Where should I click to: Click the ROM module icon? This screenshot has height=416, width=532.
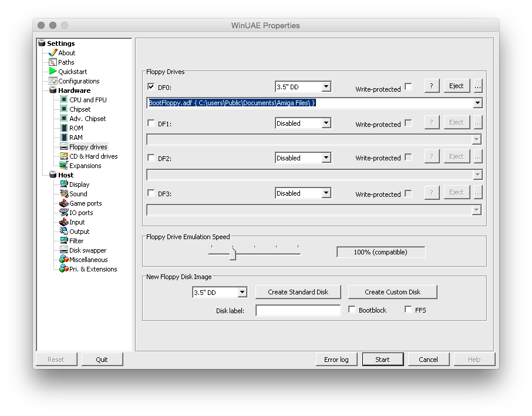click(63, 128)
